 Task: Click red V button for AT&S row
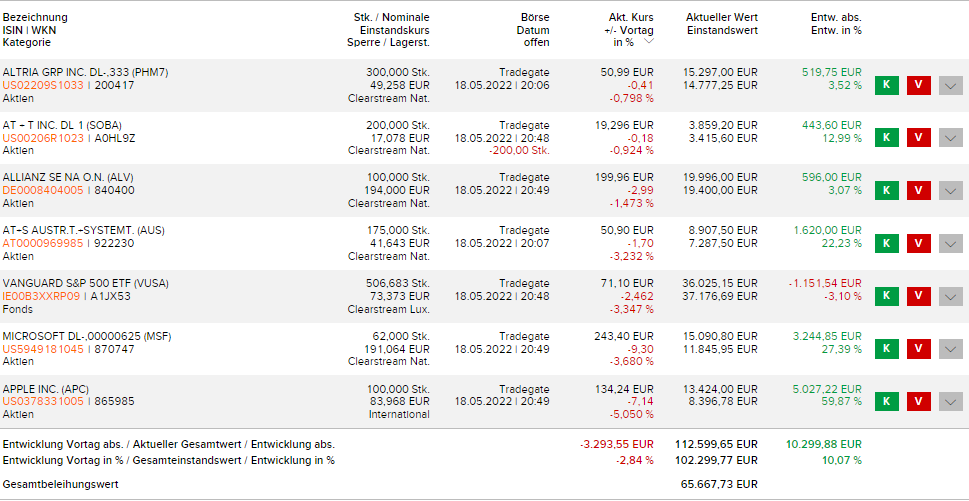tap(918, 243)
